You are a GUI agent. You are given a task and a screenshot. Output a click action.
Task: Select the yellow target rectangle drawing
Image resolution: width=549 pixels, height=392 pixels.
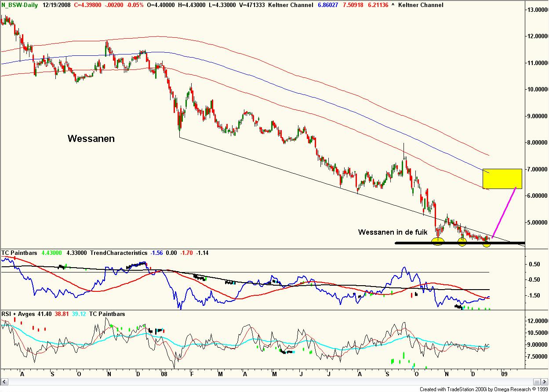502,178
